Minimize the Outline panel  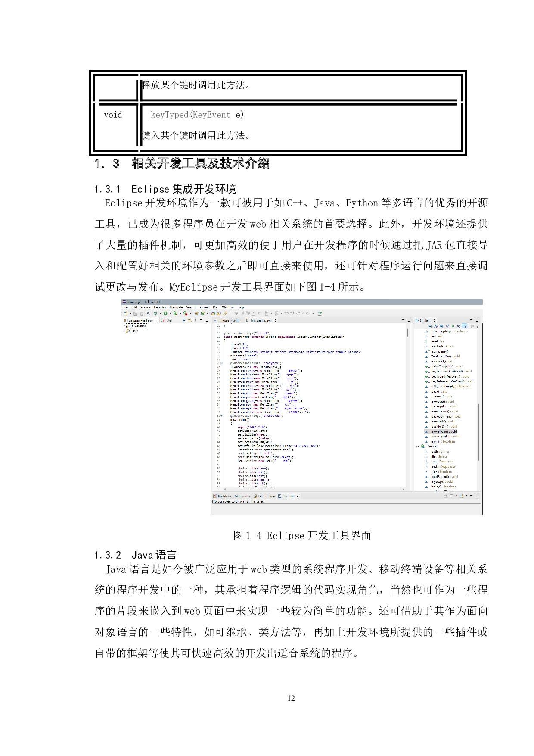pos(471,320)
